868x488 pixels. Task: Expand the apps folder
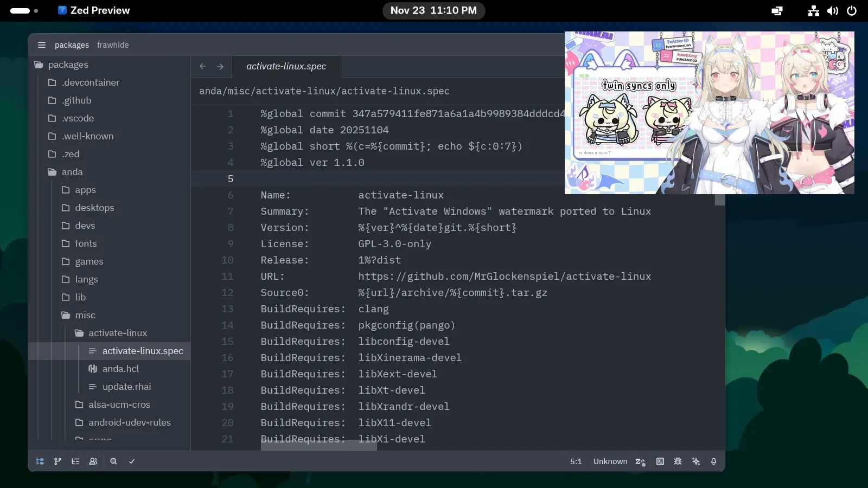[85, 190]
